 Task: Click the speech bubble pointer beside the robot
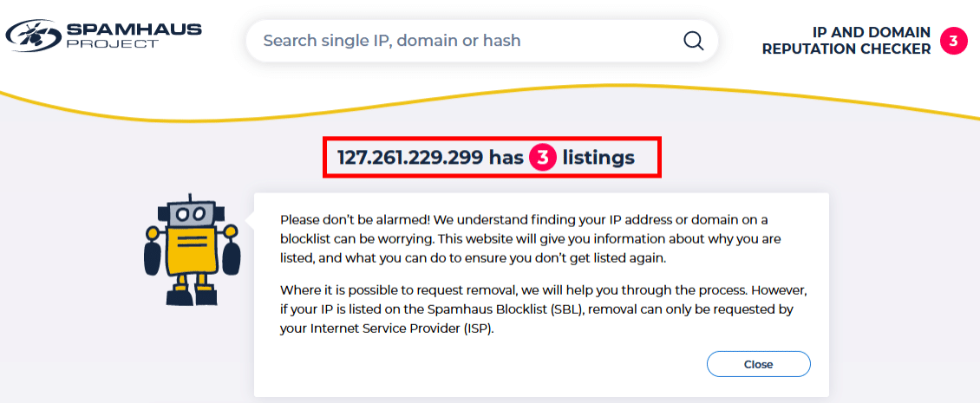coord(250,218)
